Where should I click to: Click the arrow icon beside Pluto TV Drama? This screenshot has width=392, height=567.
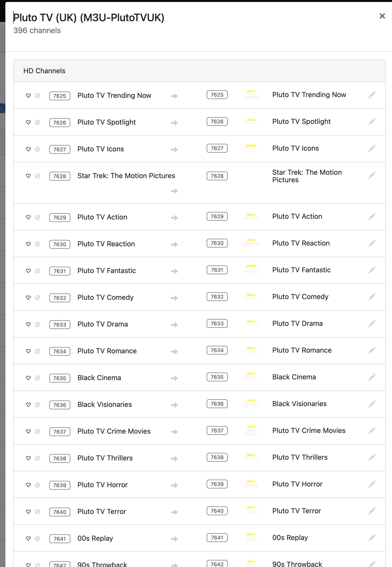(174, 325)
